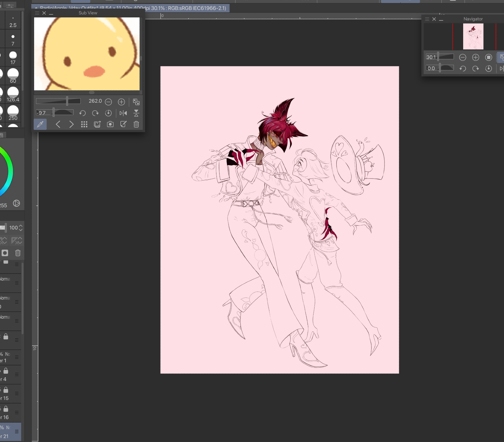Click the Sub View camera capture icon
The height and width of the screenshot is (442, 504).
(x=110, y=124)
